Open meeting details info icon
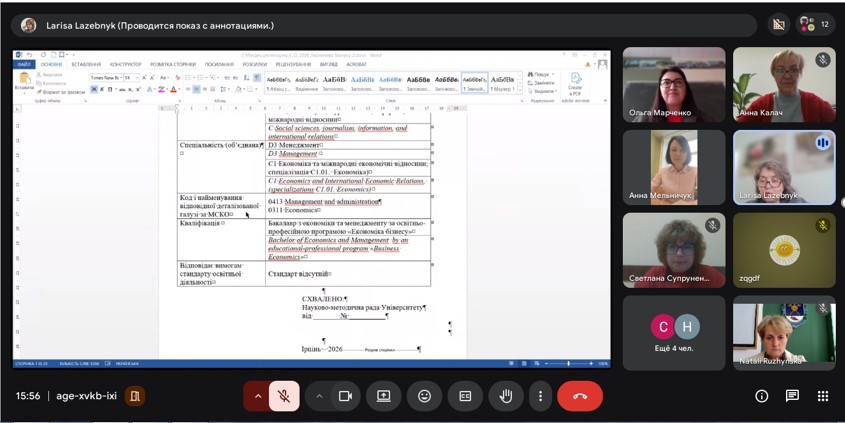845x423 pixels. click(762, 396)
